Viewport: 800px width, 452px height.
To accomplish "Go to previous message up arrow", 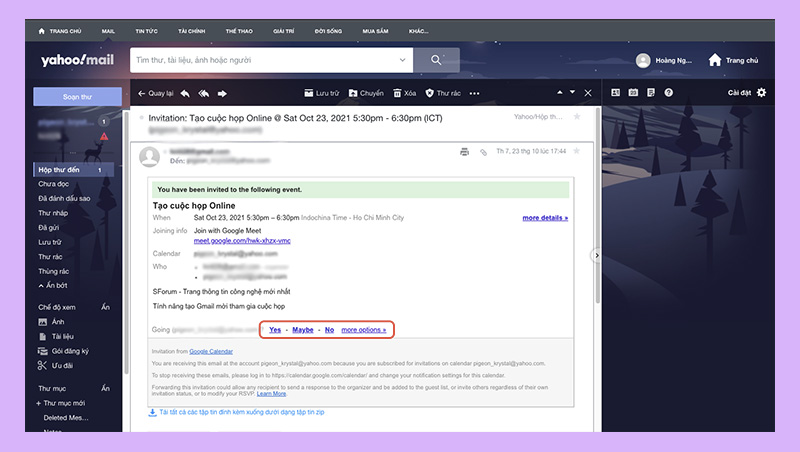I will (x=560, y=92).
